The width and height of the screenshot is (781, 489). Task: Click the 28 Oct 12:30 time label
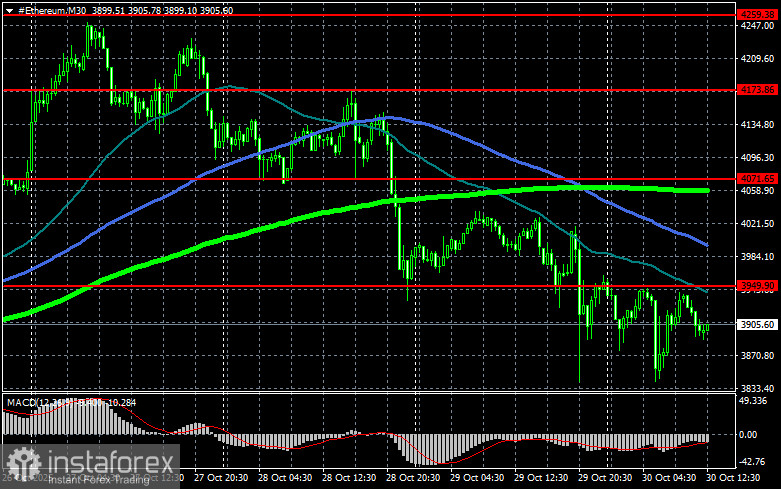point(349,478)
